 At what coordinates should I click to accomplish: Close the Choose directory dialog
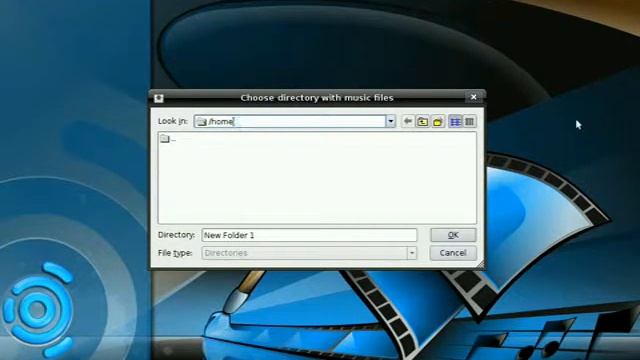[x=473, y=97]
